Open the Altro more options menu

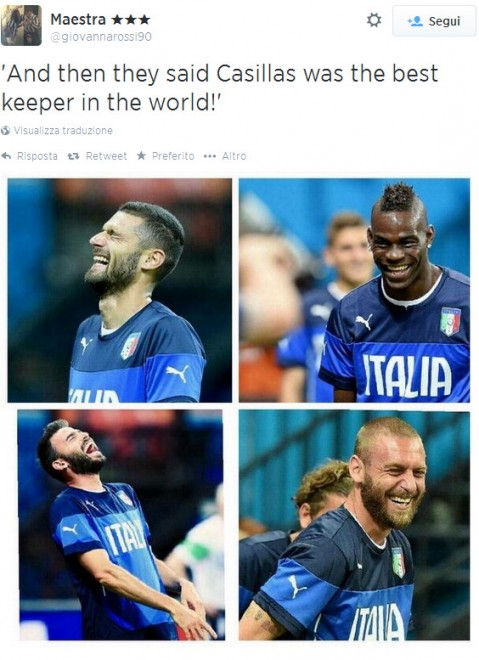click(234, 156)
